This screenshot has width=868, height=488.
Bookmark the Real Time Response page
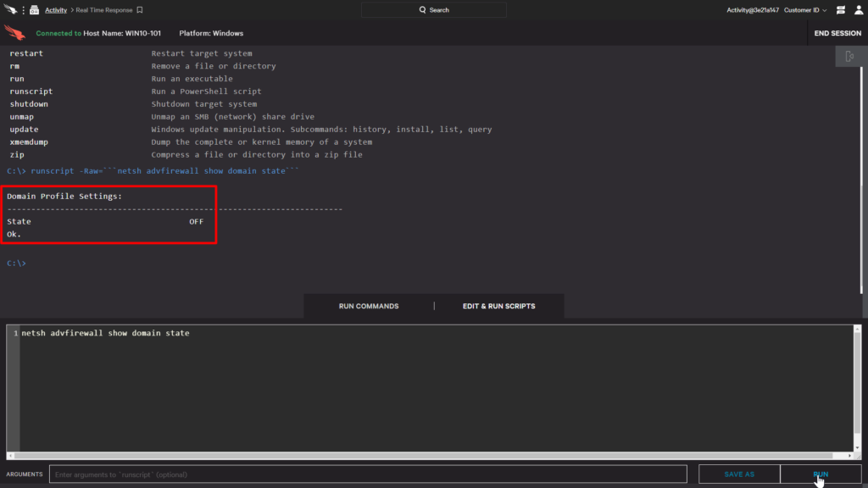(x=140, y=10)
